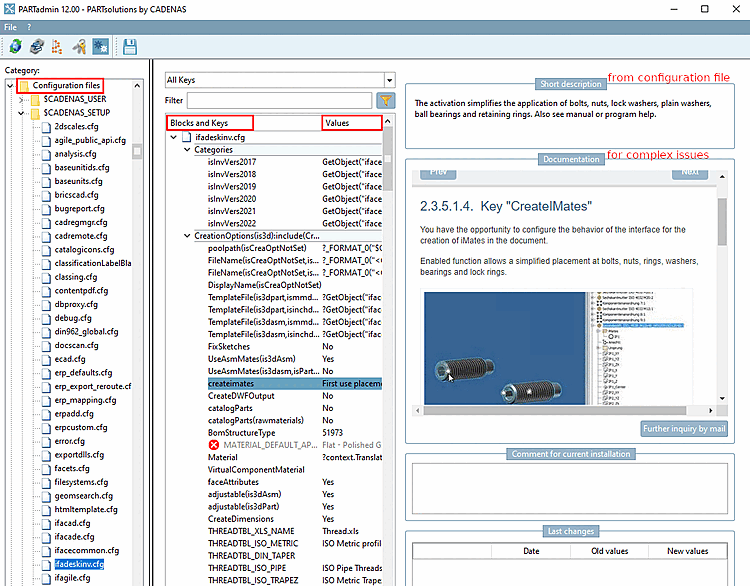Viewport: 750px width, 586px height.
Task: Save changes with the floppy disk icon
Action: 130,46
